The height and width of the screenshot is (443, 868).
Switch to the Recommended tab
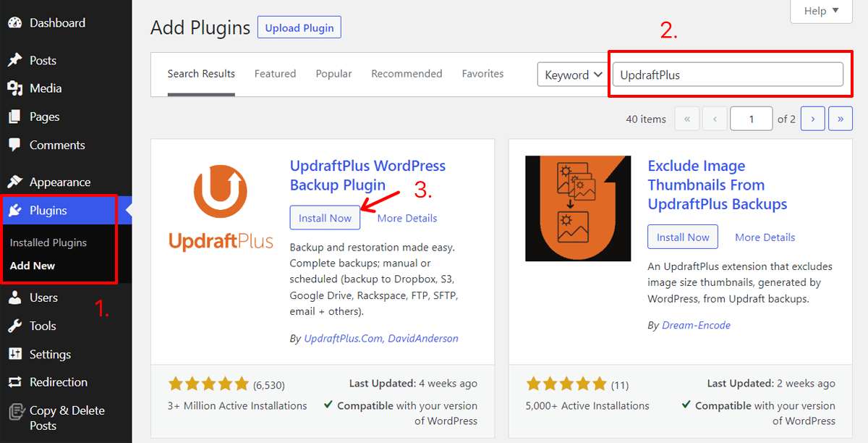pyautogui.click(x=407, y=74)
